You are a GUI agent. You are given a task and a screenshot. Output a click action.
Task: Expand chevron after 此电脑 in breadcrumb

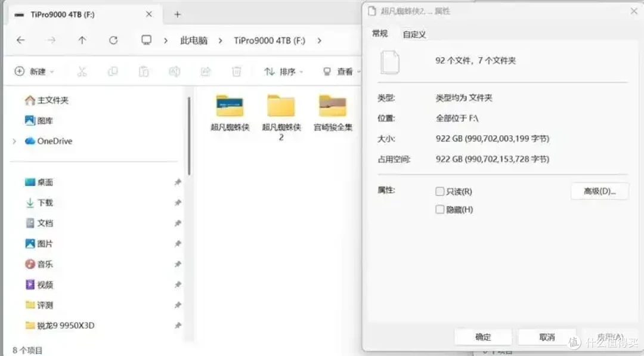[x=220, y=41]
